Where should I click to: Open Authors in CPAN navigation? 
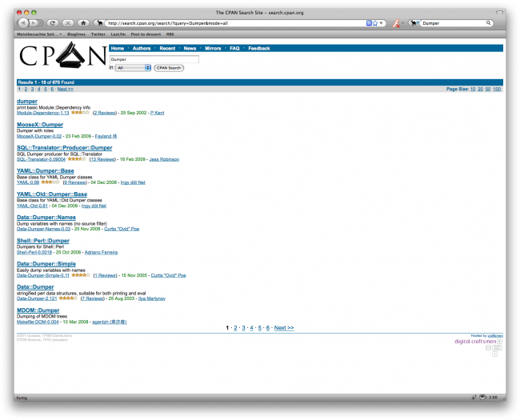pyautogui.click(x=142, y=49)
